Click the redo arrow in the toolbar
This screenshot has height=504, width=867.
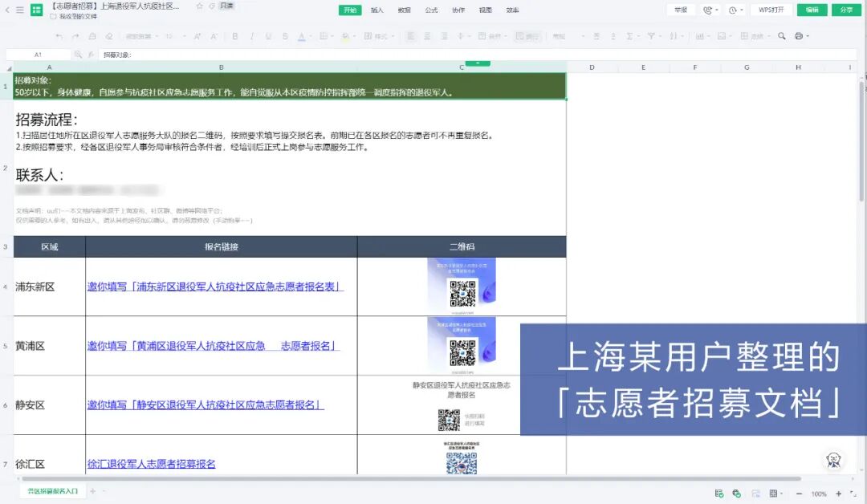pos(75,36)
